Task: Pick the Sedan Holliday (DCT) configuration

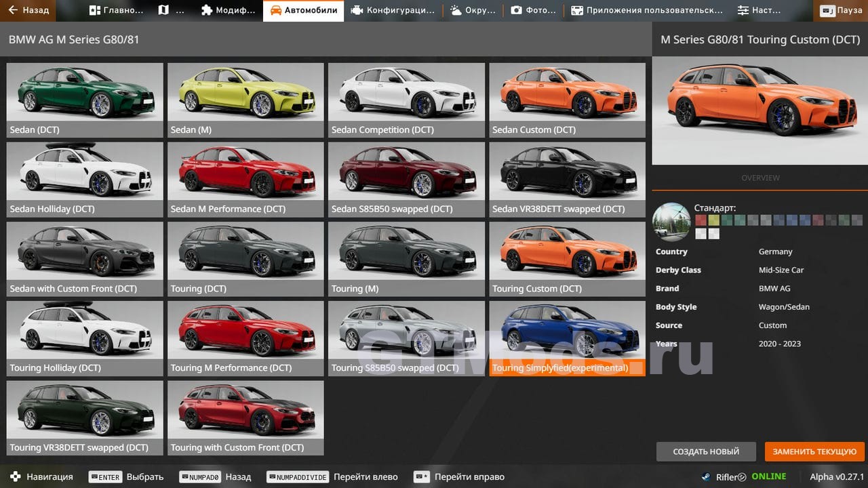Action: tap(85, 180)
